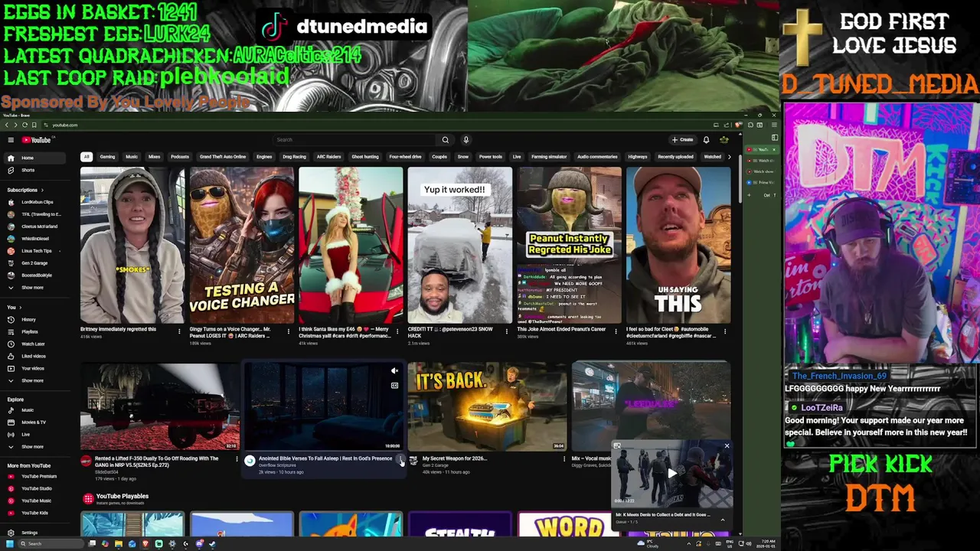
Task: Click the YouTube logo
Action: 36,140
